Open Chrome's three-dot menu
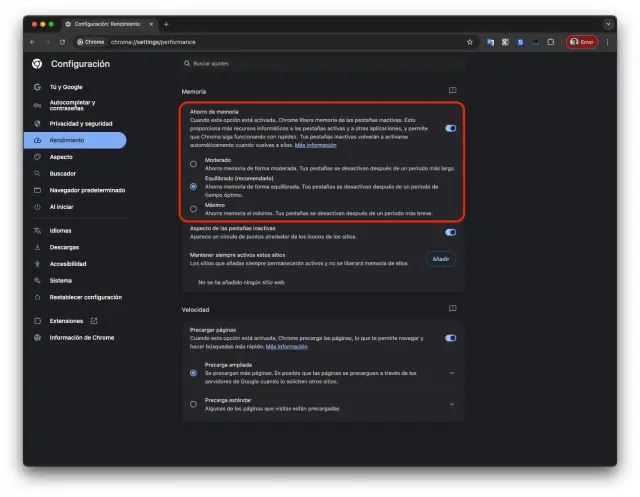 pyautogui.click(x=607, y=42)
